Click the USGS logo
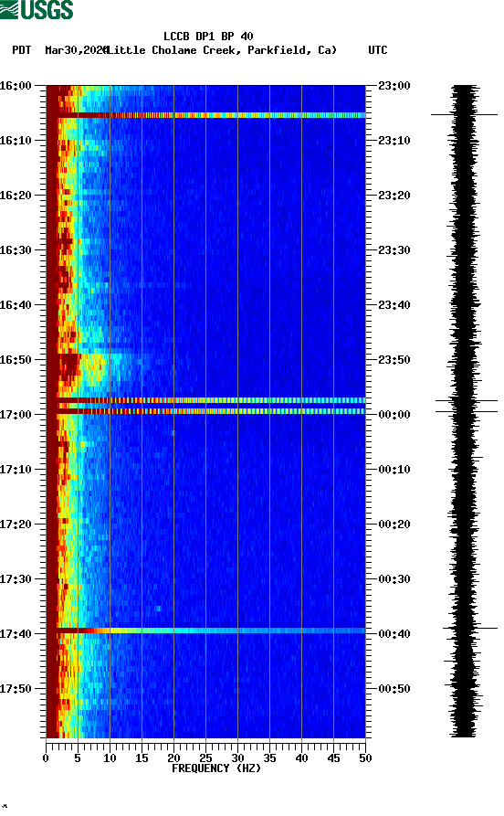504x816 pixels. [x=37, y=9]
